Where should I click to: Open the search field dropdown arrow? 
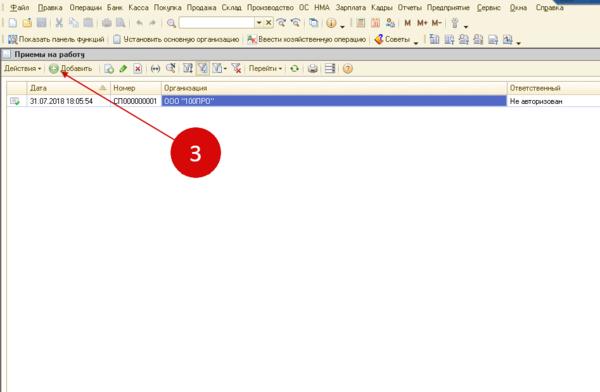coord(259,23)
